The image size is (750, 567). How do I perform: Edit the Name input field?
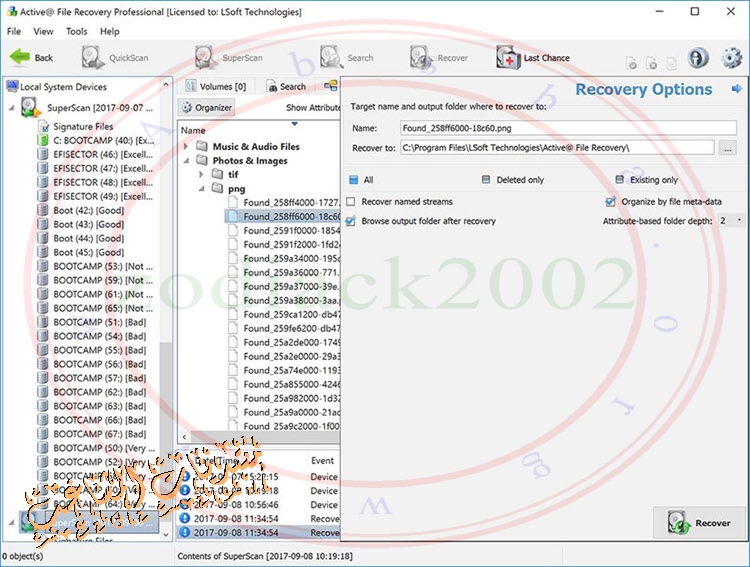(x=568, y=128)
